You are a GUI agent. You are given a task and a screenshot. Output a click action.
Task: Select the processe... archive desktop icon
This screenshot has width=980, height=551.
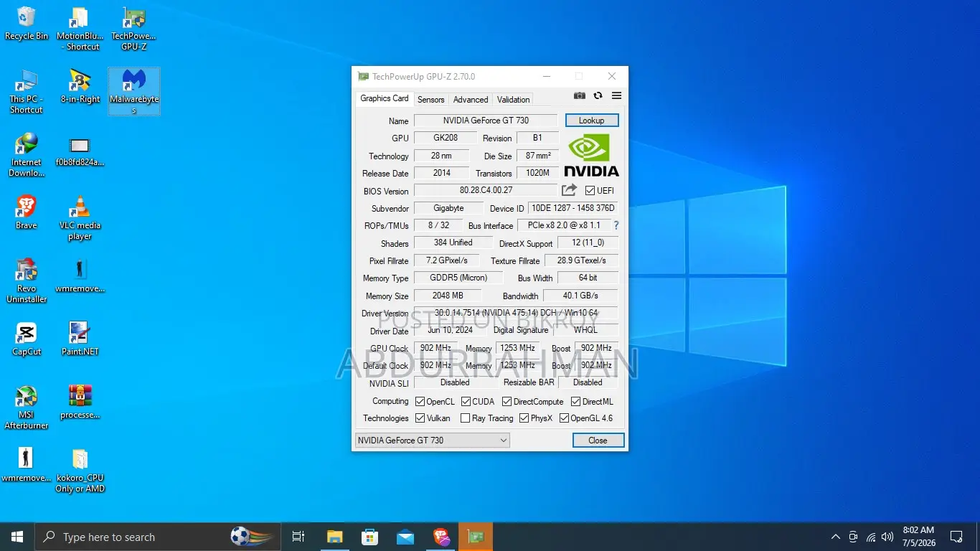(80, 402)
